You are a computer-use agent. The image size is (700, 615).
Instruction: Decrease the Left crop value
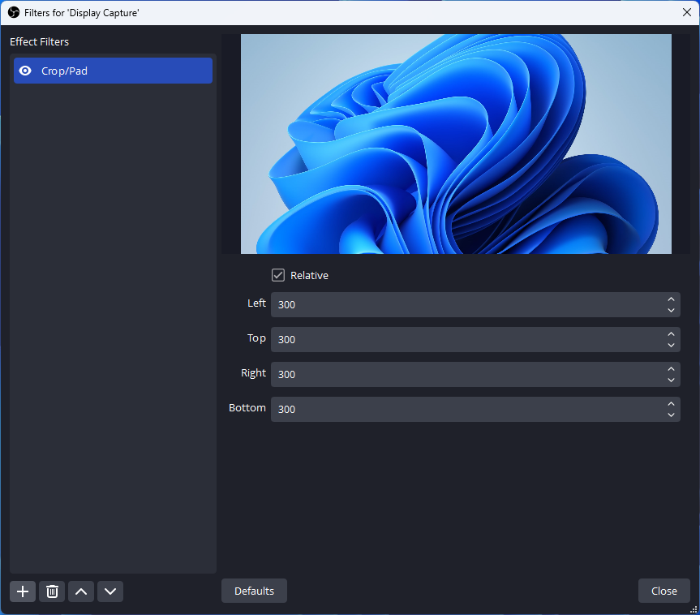(671, 310)
